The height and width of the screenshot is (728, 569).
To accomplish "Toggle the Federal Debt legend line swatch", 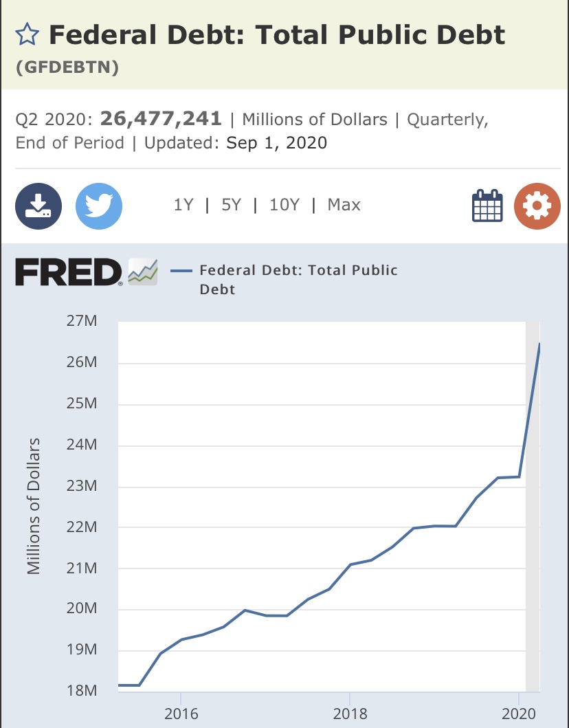I will 180,271.
